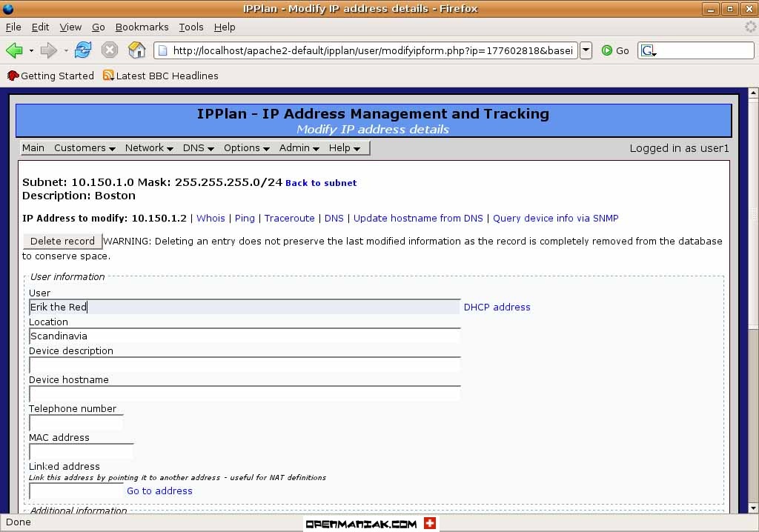Click the 'Done' status bar text
This screenshot has height=532, width=759.
point(19,522)
